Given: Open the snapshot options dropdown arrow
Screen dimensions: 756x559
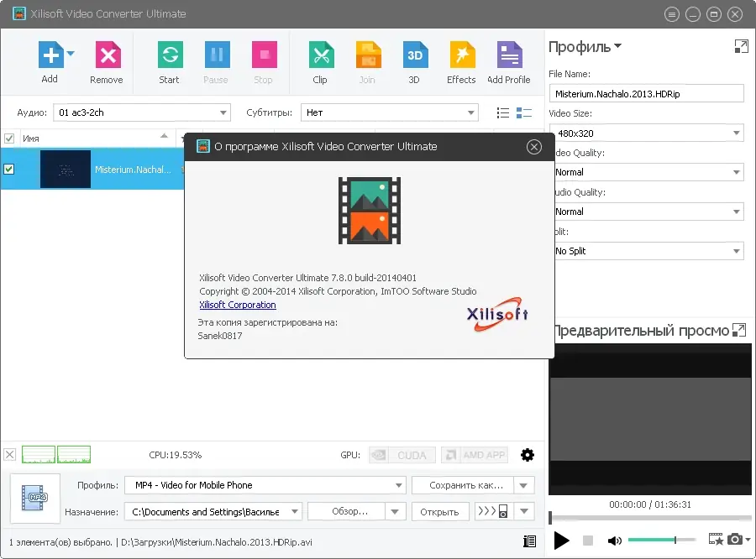Looking at the screenshot, I should tap(748, 539).
